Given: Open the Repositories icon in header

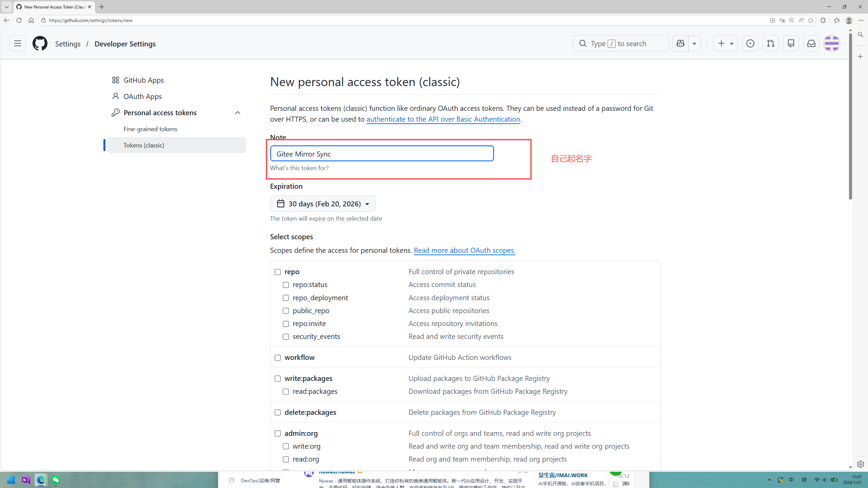Looking at the screenshot, I should (791, 43).
